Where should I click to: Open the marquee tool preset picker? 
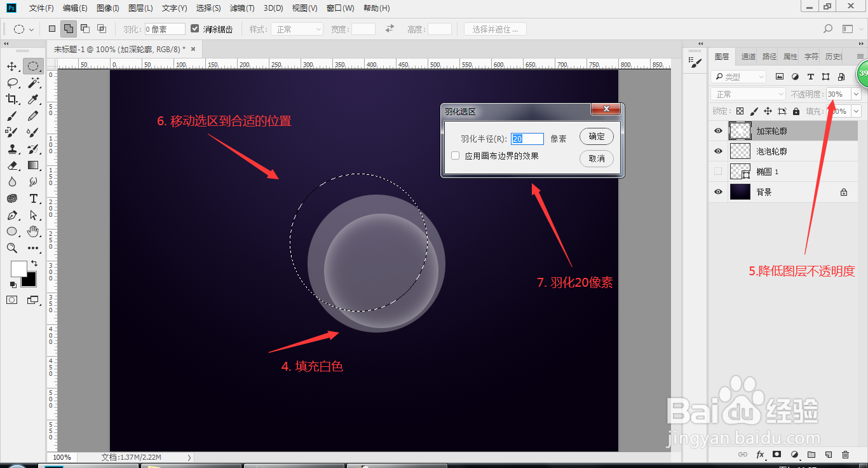(x=24, y=29)
